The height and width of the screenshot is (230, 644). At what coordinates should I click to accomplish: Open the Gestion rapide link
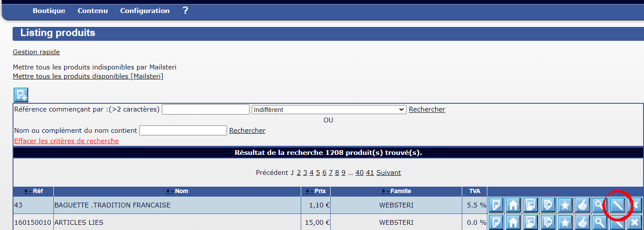pos(36,52)
